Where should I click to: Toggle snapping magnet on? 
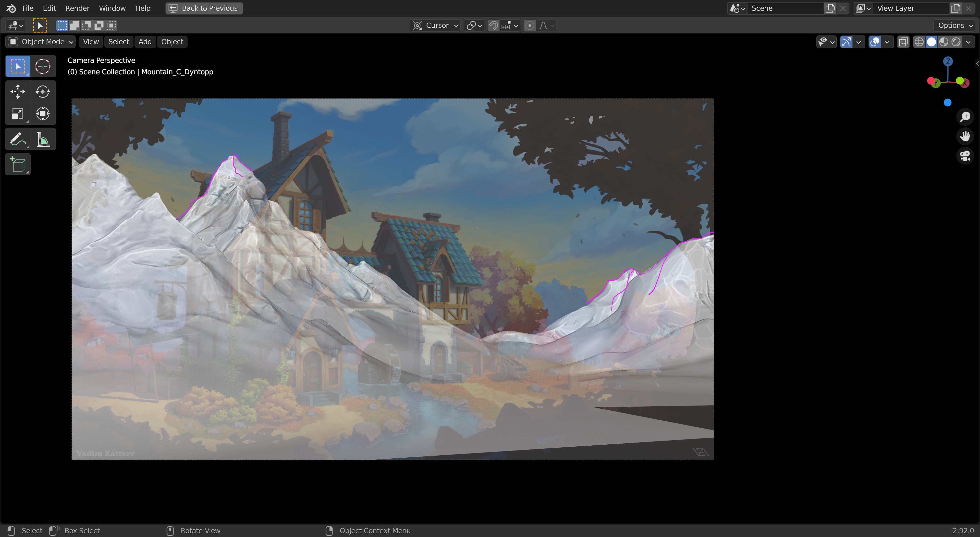pyautogui.click(x=493, y=26)
